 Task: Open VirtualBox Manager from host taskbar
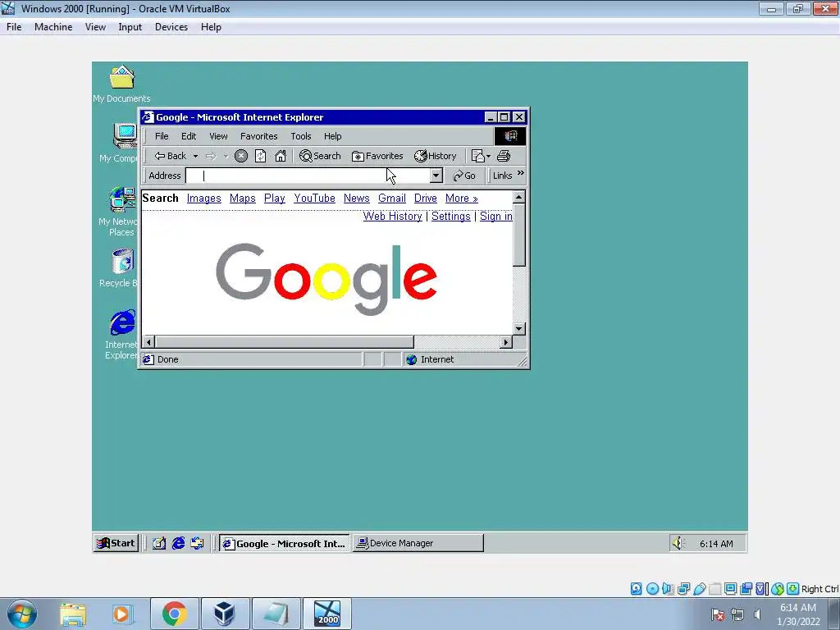225,614
